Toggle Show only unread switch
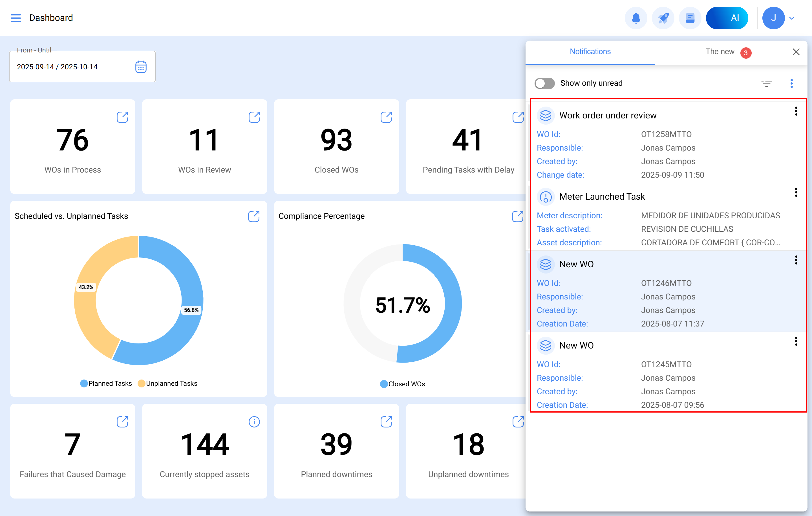The width and height of the screenshot is (812, 516). tap(544, 83)
